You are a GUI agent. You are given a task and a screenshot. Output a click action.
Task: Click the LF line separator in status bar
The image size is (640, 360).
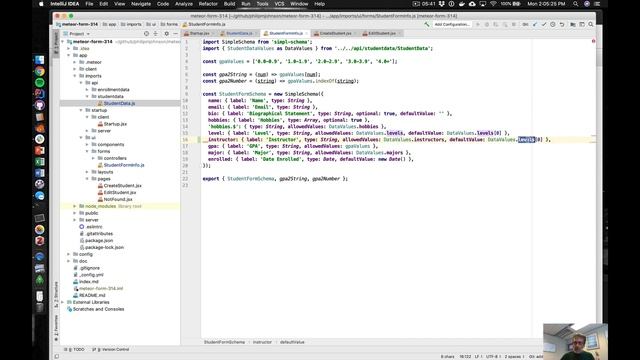click(478, 356)
